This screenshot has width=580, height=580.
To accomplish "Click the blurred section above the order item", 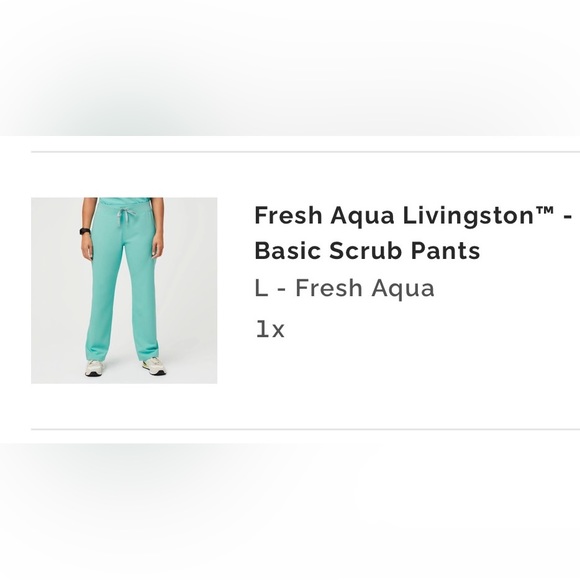I will coord(290,68).
